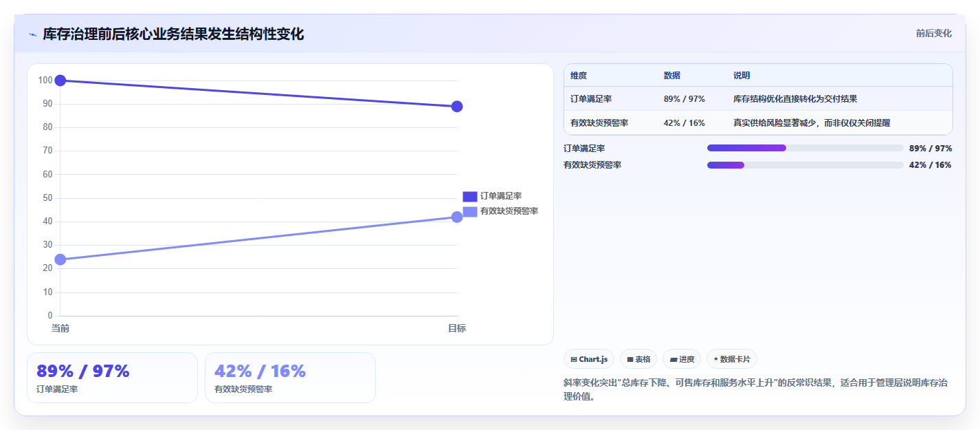Screen dimensions: 980x430
Task: Toggle the 订单满足率 legend color box
Action: 470,197
